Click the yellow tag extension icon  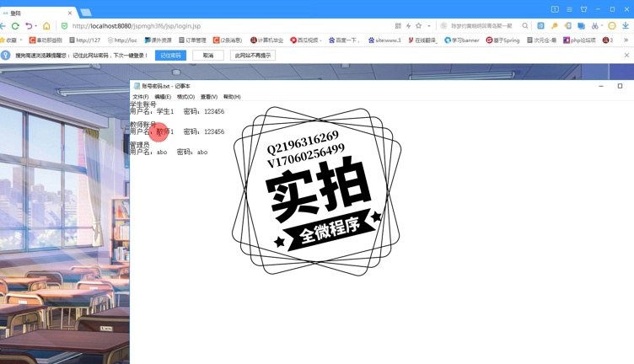567,26
